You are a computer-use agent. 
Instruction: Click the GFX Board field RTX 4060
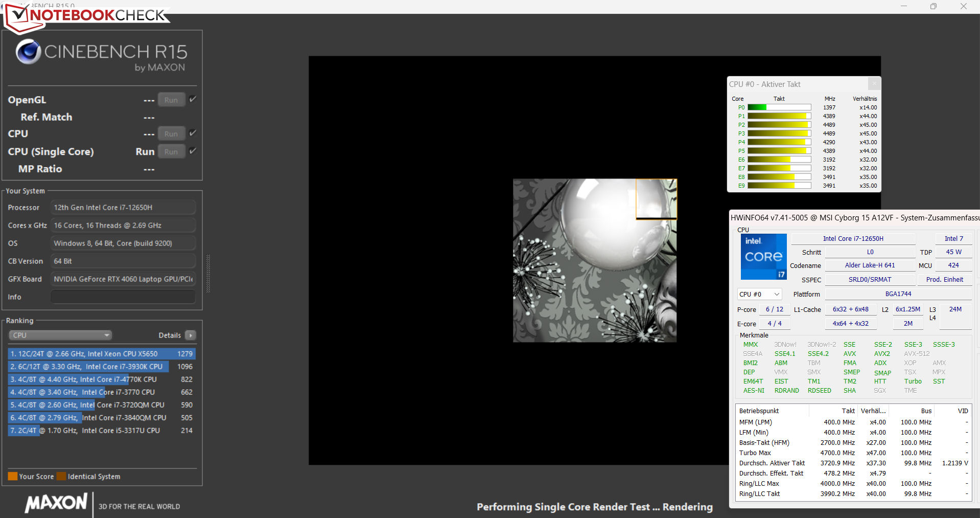click(123, 279)
